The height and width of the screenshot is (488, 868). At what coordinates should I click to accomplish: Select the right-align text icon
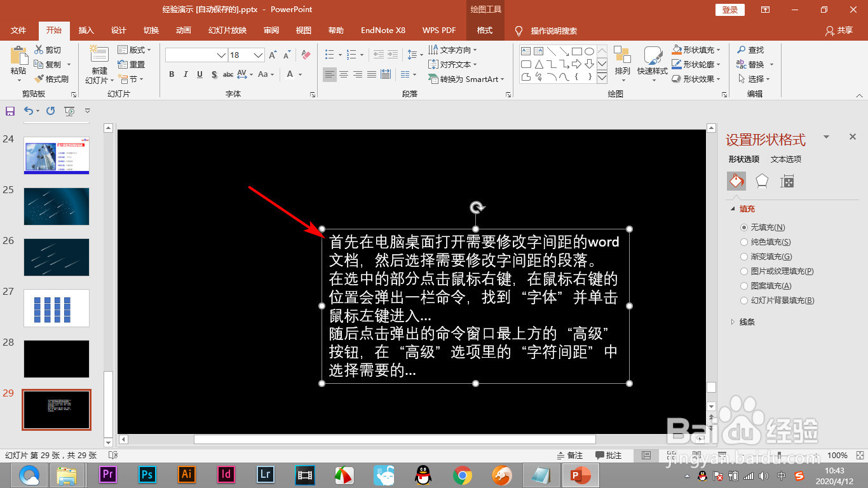(x=358, y=74)
